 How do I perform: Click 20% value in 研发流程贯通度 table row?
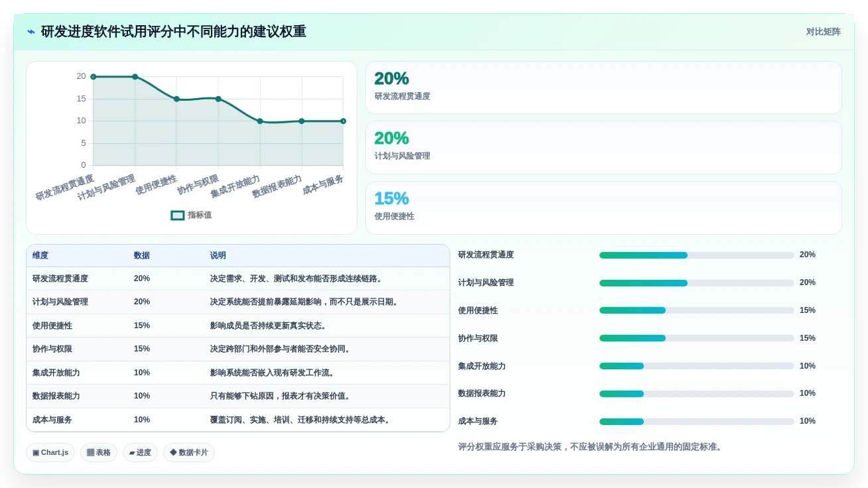(x=142, y=278)
